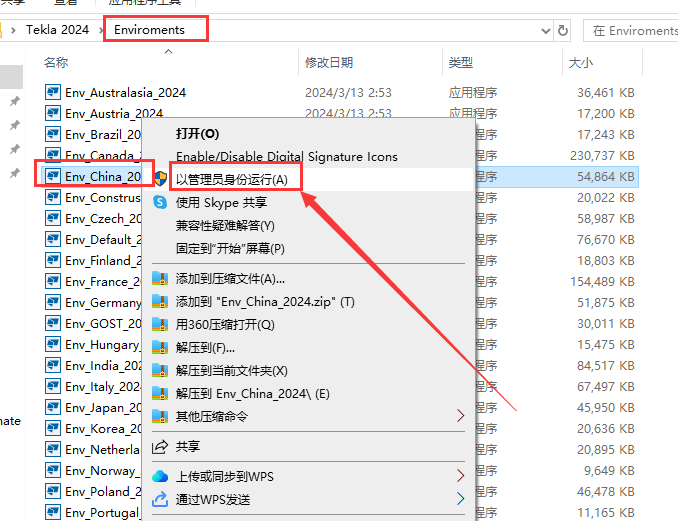Click the Env_Poland file icon
This screenshot has height=521, width=678.
pos(54,492)
